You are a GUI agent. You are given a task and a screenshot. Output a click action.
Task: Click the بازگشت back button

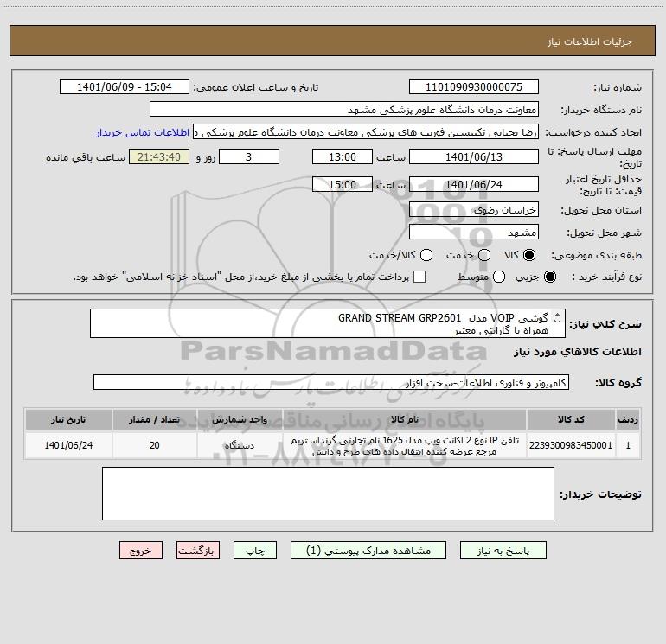click(198, 551)
